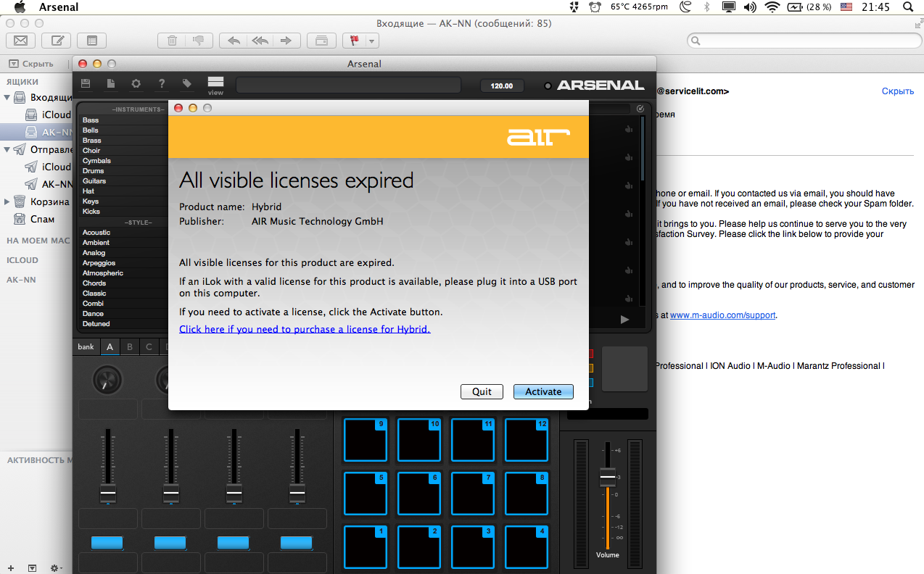
Task: Archive the message using Mail's box icon
Action: [x=321, y=41]
